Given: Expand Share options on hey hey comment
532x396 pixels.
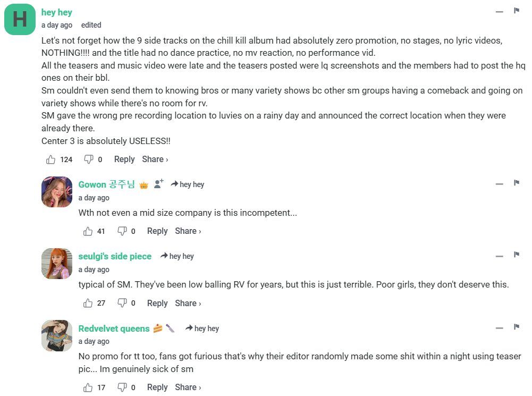Looking at the screenshot, I should (x=155, y=159).
